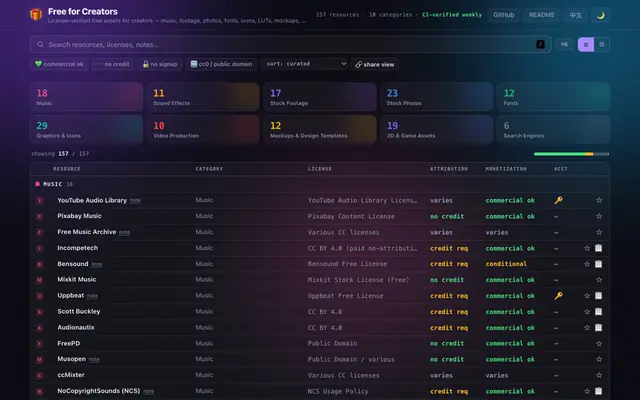Click the green-yellow license distribution bar

571,154
